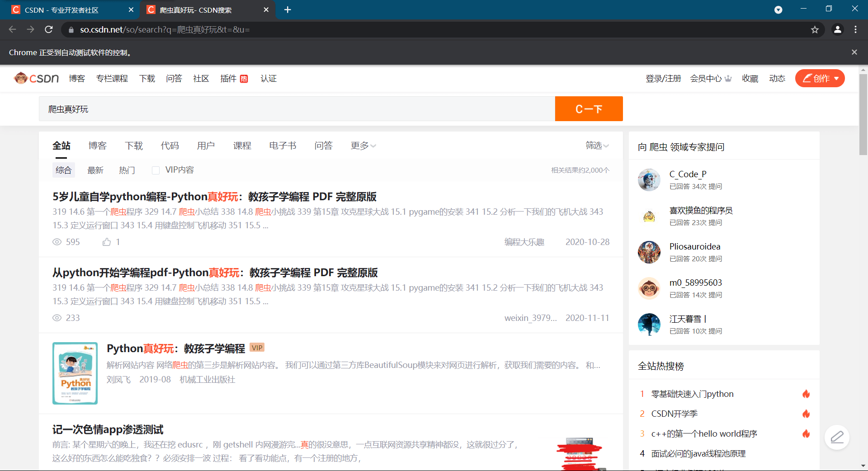Open 社区 in navigation bar
Screen dimensions: 868x471
pyautogui.click(x=201, y=78)
